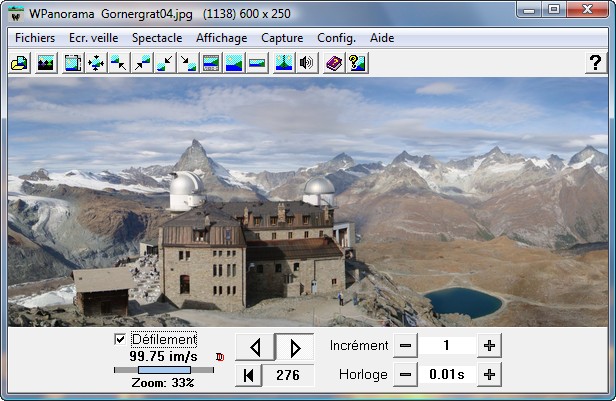
Task: Increase Horloge with the plus button
Action: tap(490, 375)
